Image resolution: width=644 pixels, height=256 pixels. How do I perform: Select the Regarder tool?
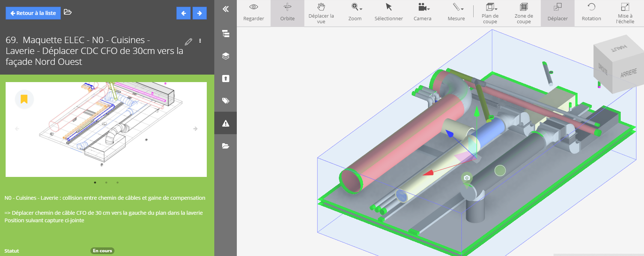[x=254, y=13]
